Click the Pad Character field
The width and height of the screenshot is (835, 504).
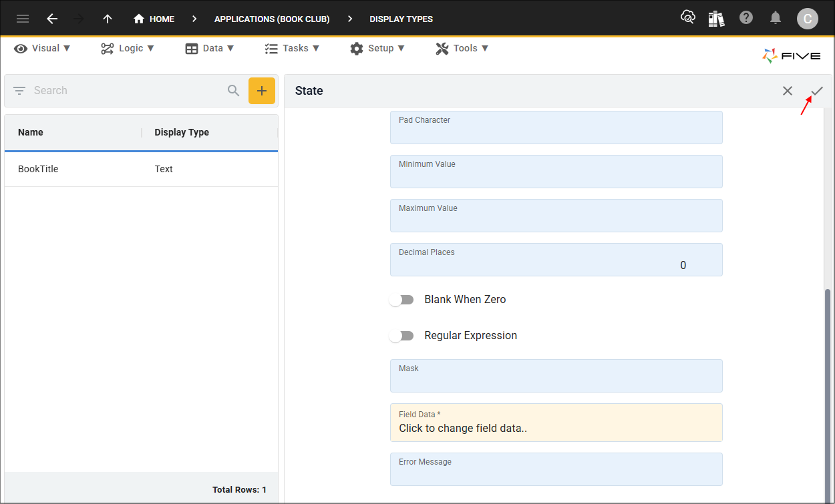556,128
